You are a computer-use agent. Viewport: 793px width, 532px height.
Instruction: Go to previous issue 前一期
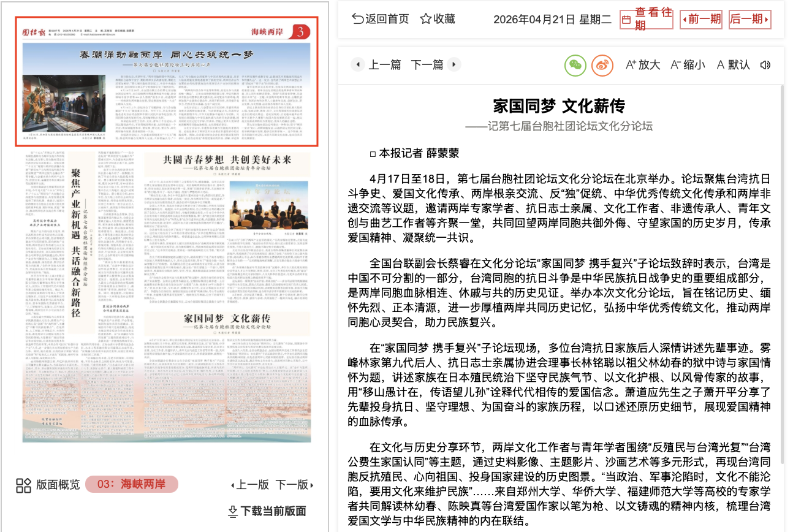coord(702,20)
